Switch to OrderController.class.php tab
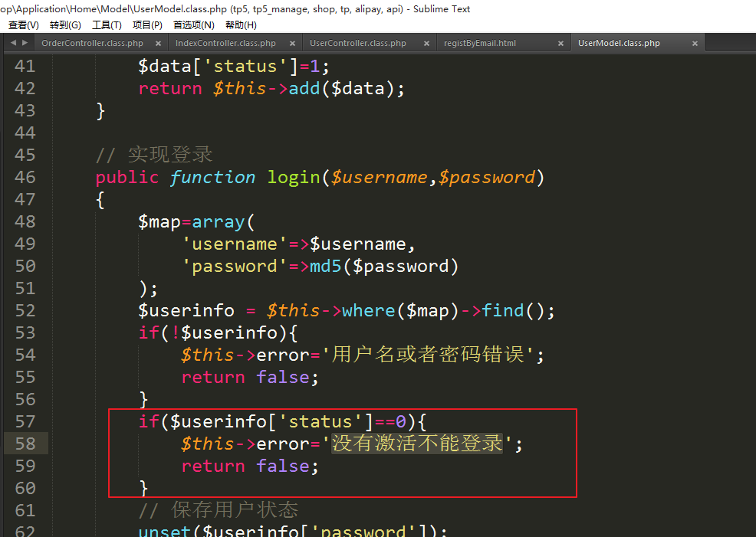 point(92,44)
